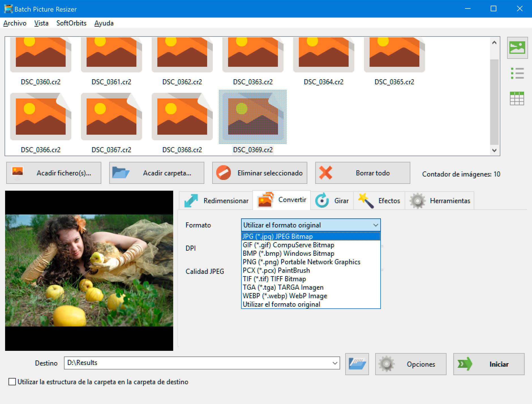Image resolution: width=532 pixels, height=404 pixels.
Task: Choose JPG (*.jpg) JPEG Bitmap format
Action: [311, 236]
